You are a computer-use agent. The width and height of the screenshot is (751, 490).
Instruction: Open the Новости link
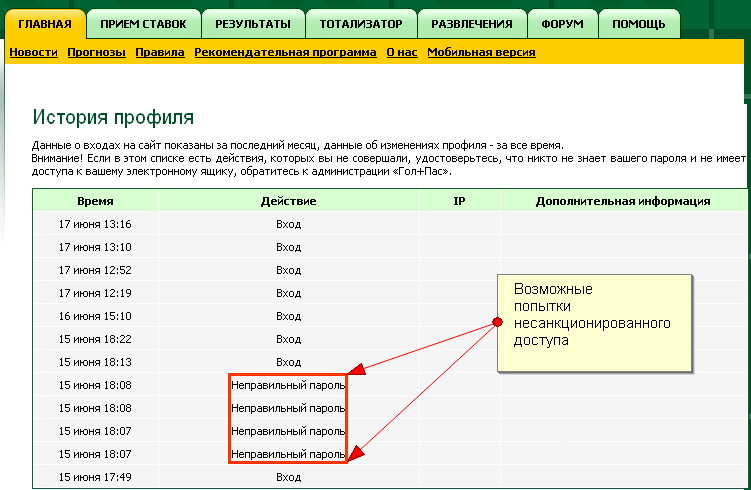point(34,52)
